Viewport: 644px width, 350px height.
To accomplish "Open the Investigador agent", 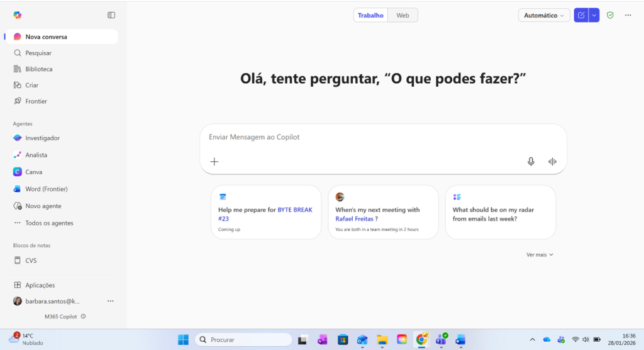I will (42, 138).
